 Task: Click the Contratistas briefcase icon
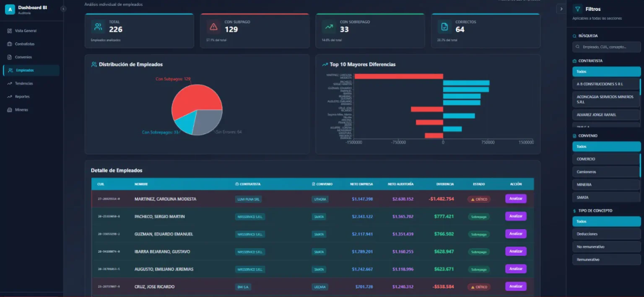coord(10,44)
